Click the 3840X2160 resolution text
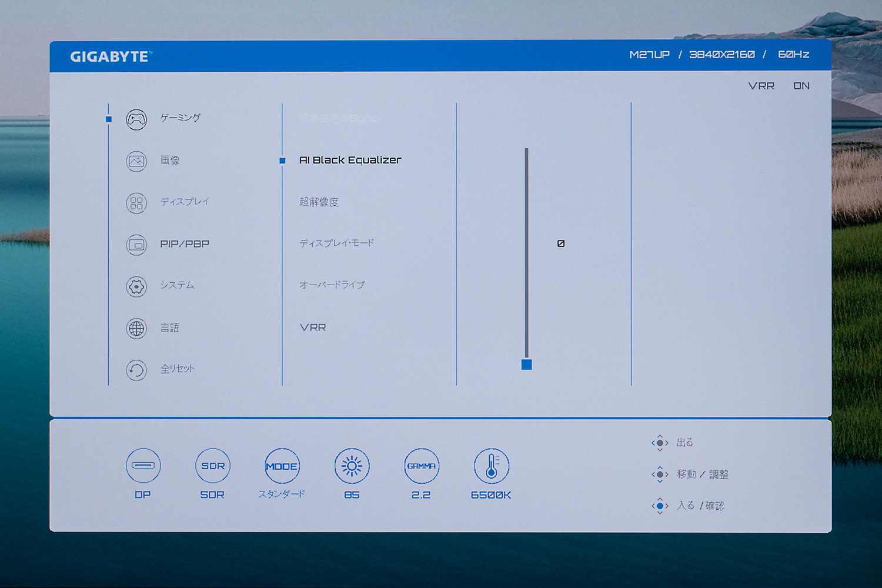The width and height of the screenshot is (882, 588). (722, 55)
